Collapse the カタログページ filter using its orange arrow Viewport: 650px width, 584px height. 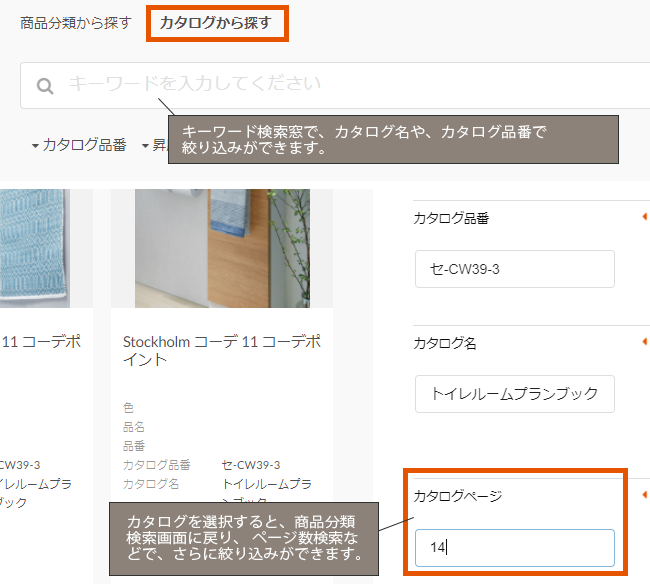coord(644,494)
